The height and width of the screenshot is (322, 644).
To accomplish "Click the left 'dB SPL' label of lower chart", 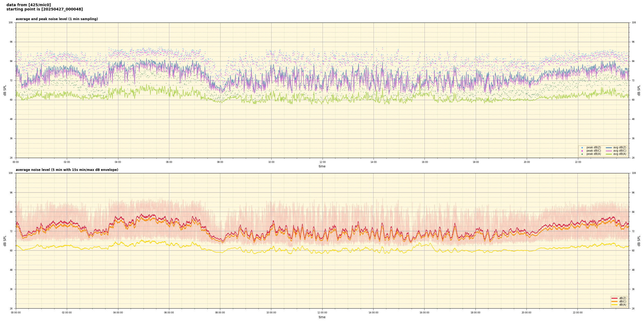I will [5, 241].
